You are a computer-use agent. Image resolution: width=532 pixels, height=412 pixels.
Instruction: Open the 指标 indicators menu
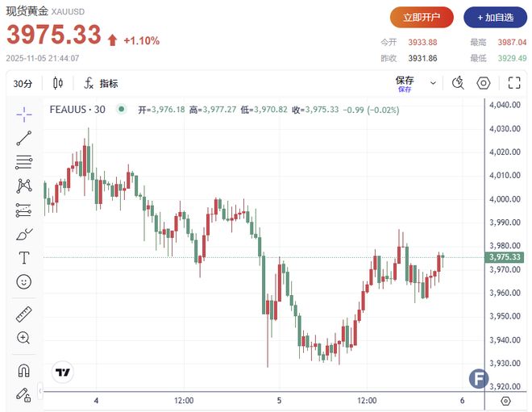[102, 83]
